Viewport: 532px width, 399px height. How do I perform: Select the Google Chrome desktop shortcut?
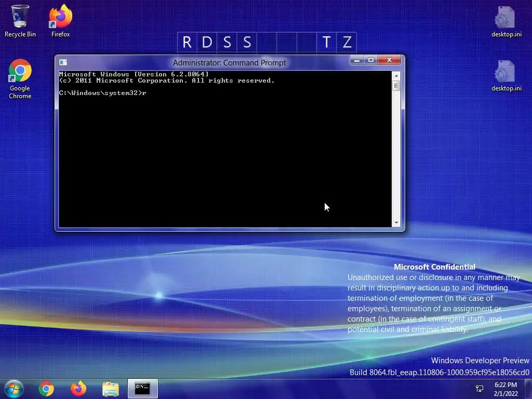coord(20,79)
